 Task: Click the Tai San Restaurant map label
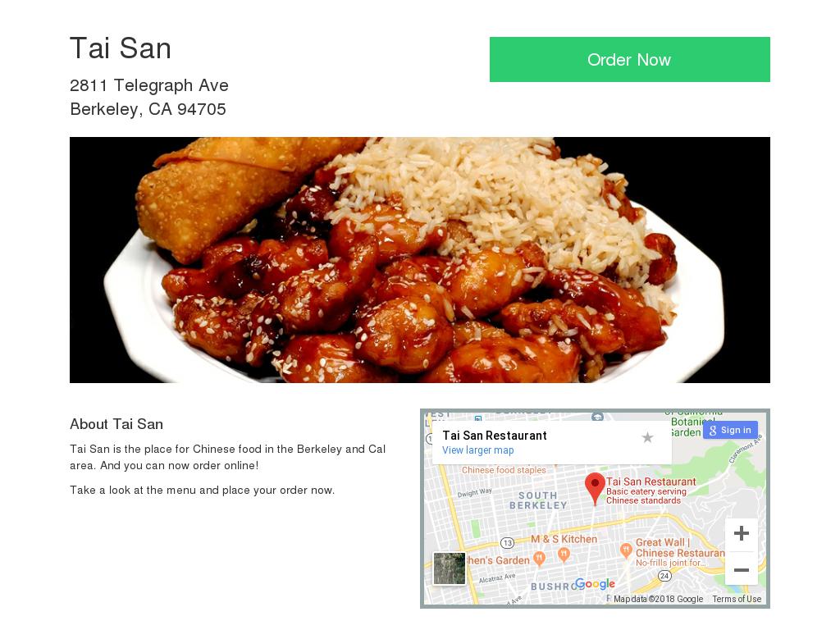651,482
